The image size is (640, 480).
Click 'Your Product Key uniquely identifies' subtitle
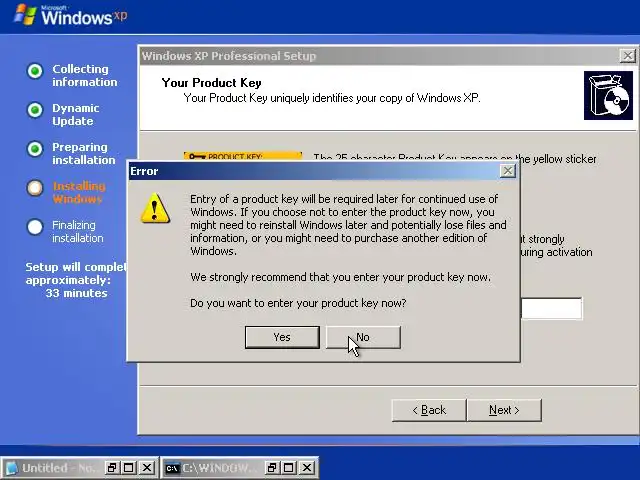(332, 98)
